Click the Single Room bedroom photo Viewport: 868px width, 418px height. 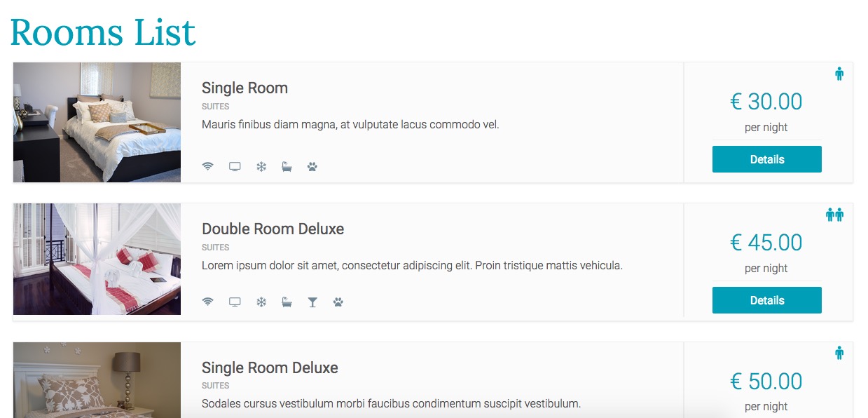(97, 123)
